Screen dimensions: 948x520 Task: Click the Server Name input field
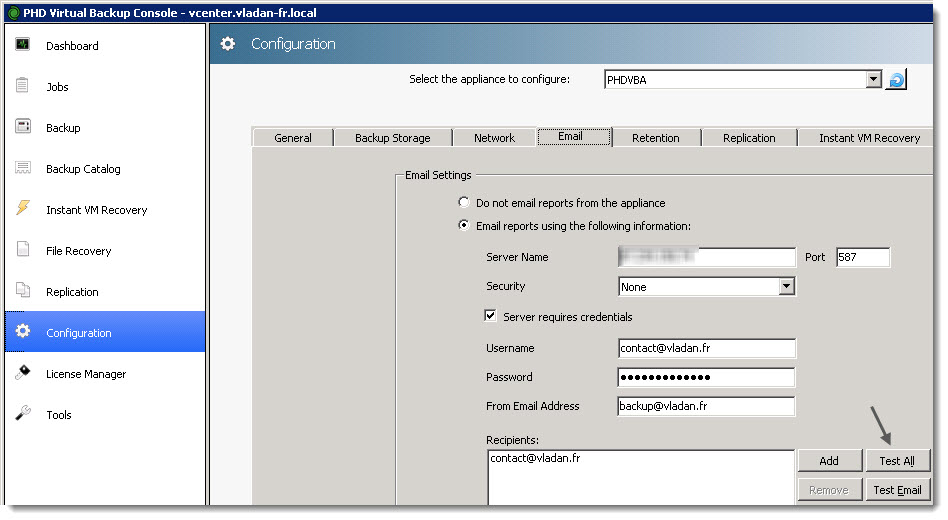pyautogui.click(x=706, y=257)
